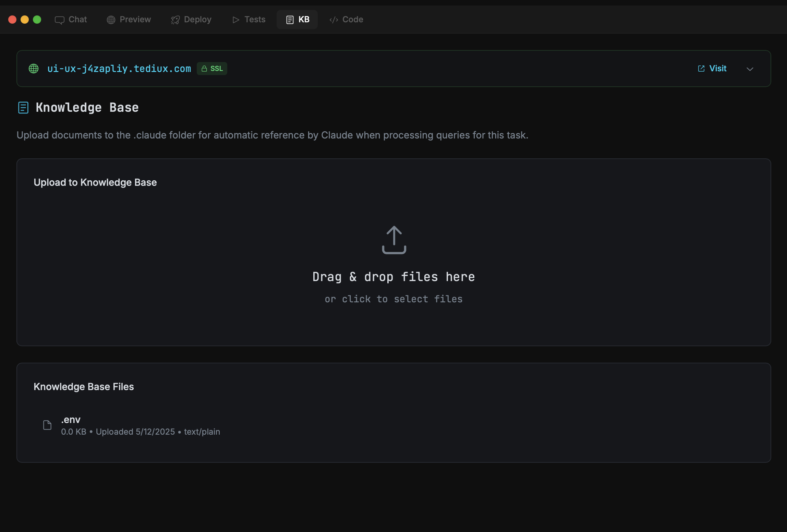
Task: Select the KB tab
Action: coord(298,20)
